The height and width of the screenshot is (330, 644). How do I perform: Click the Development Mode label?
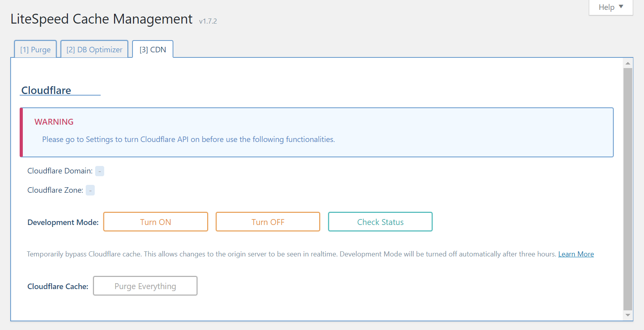(x=63, y=222)
